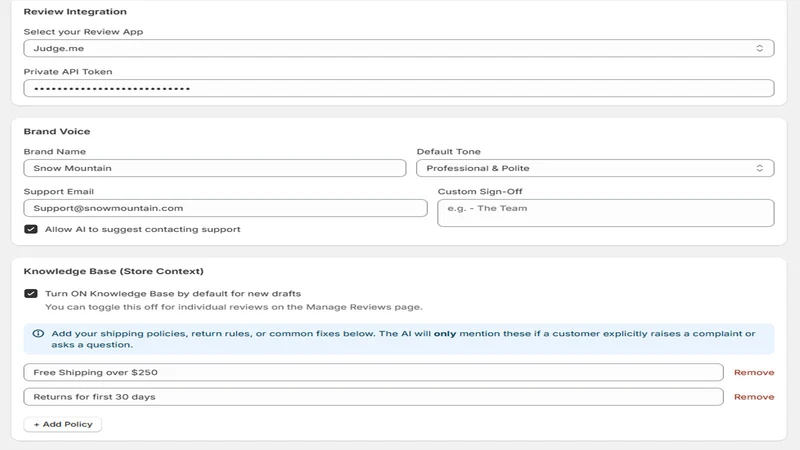Click the Custom Sign-Off label
The image size is (800, 450).
pos(480,192)
